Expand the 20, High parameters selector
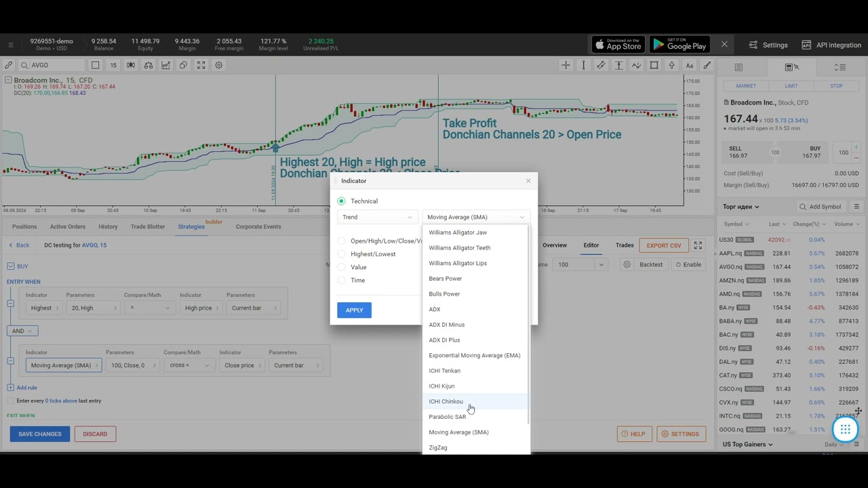Image resolution: width=868 pixels, height=488 pixels. click(92, 308)
